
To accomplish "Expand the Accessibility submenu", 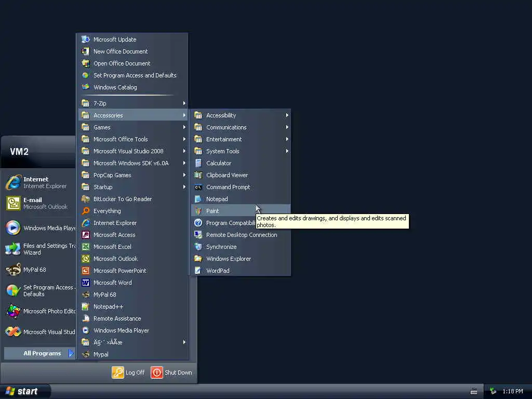I will (241, 115).
